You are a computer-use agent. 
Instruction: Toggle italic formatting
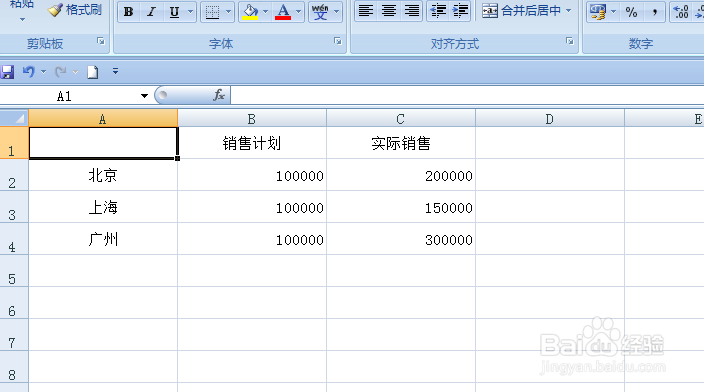coord(151,12)
